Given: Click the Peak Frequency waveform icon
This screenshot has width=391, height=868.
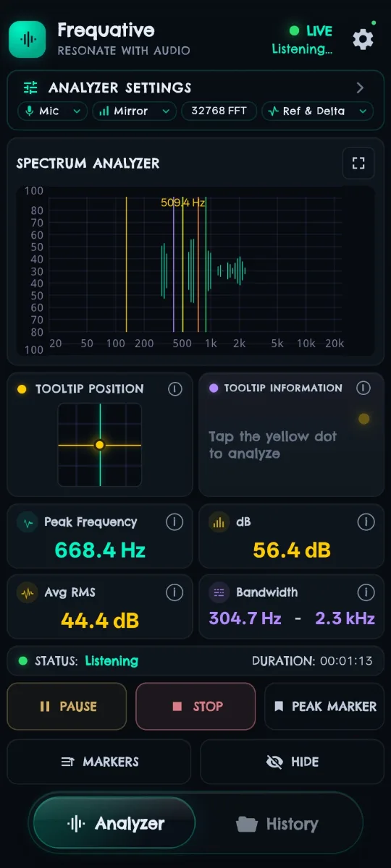Looking at the screenshot, I should [x=28, y=522].
